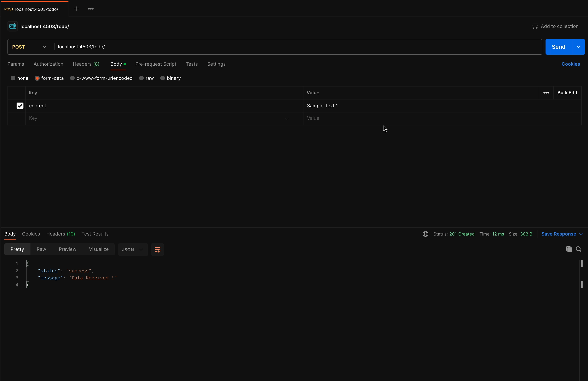The height and width of the screenshot is (381, 588).
Task: Click the Add to collection icon
Action: 535,26
